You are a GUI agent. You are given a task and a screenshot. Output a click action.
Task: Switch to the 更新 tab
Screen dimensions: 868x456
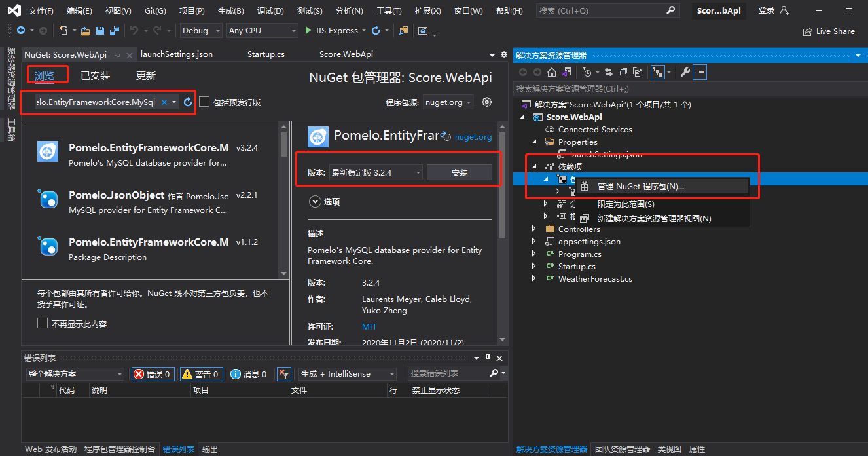tap(145, 75)
